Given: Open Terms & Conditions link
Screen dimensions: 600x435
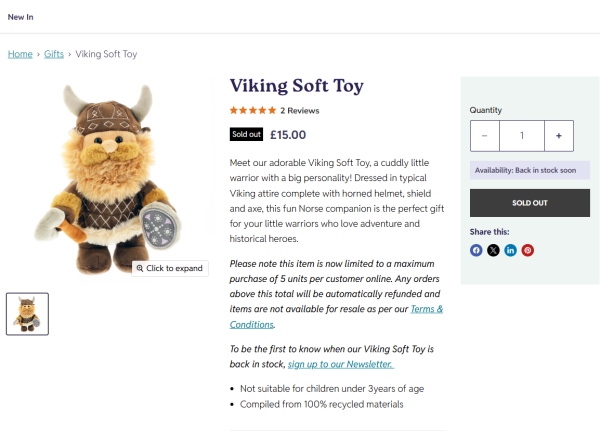Looking at the screenshot, I should (x=336, y=317).
